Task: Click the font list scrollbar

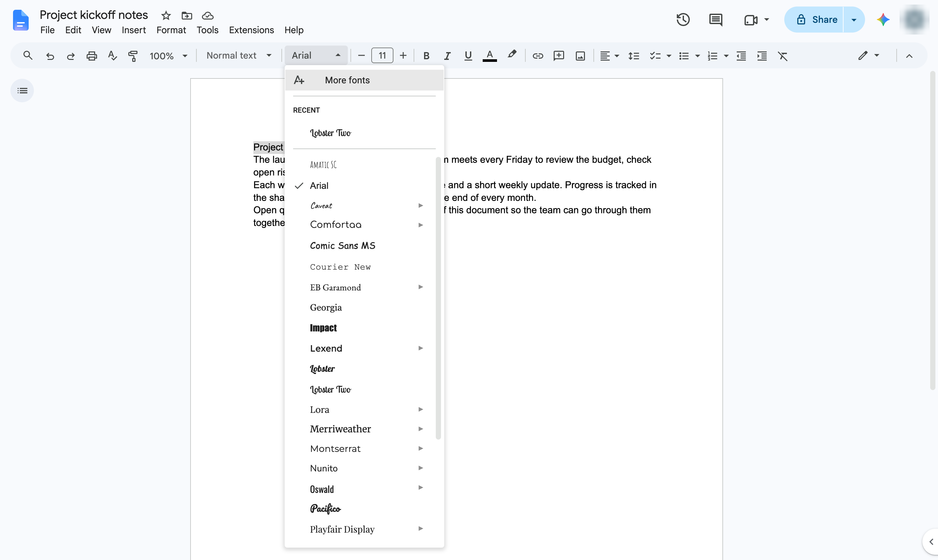Action: 438,298
